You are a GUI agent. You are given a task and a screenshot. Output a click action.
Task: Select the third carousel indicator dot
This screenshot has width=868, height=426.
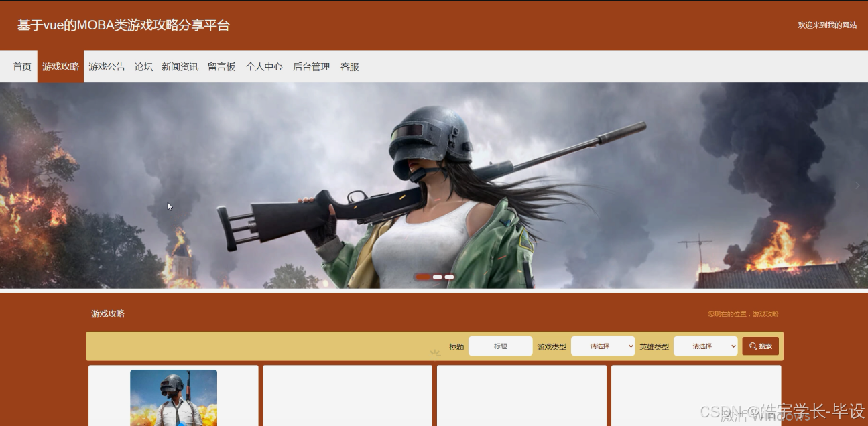point(449,277)
